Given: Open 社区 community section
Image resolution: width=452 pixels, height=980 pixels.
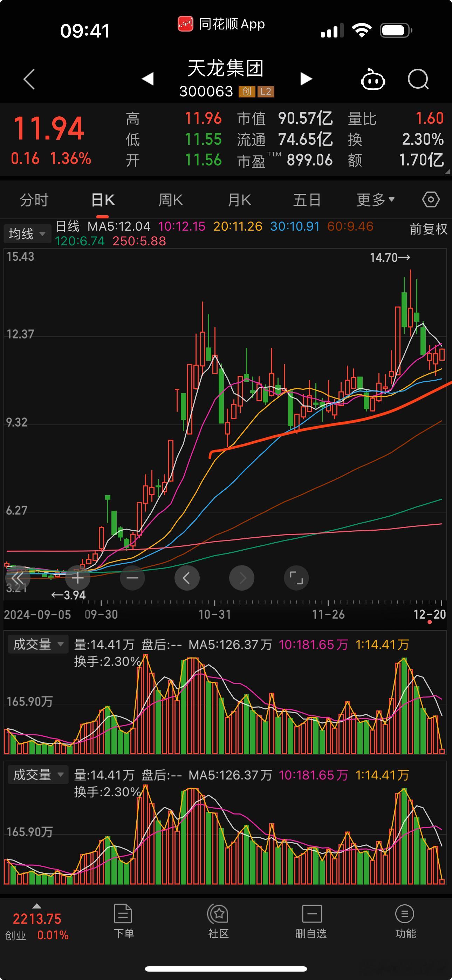Looking at the screenshot, I should (218, 922).
